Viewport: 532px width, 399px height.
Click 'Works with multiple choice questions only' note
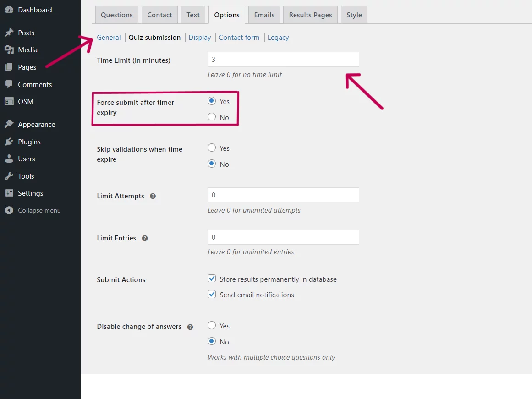[x=271, y=357]
